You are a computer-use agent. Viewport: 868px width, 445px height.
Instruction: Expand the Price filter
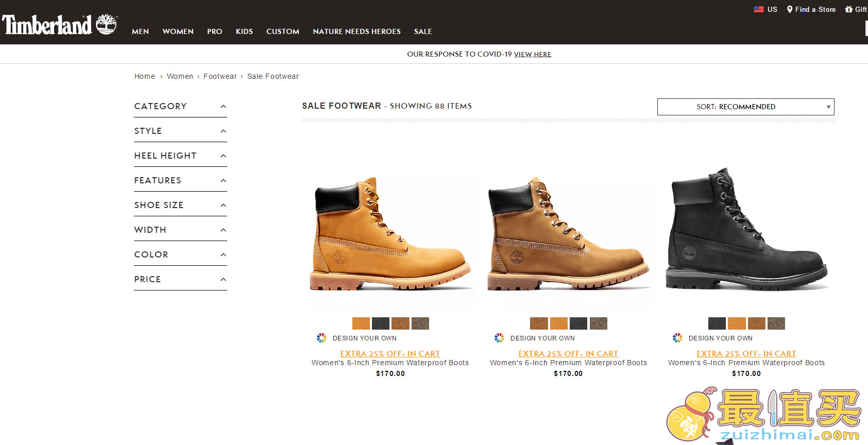click(x=180, y=279)
